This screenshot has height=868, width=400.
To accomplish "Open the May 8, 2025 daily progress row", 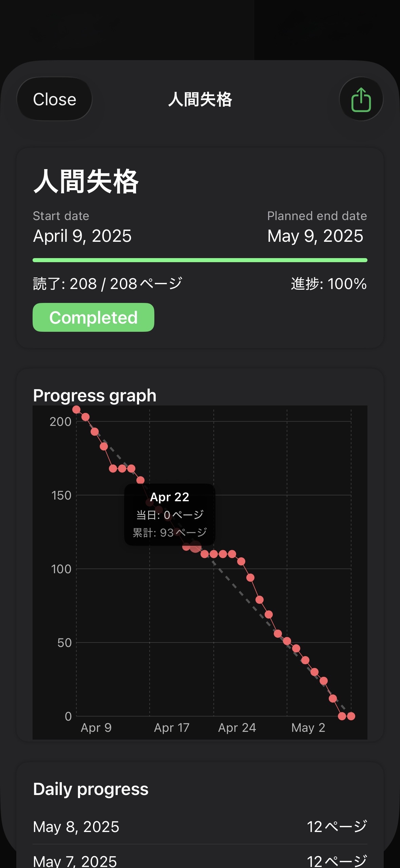I will tap(200, 827).
